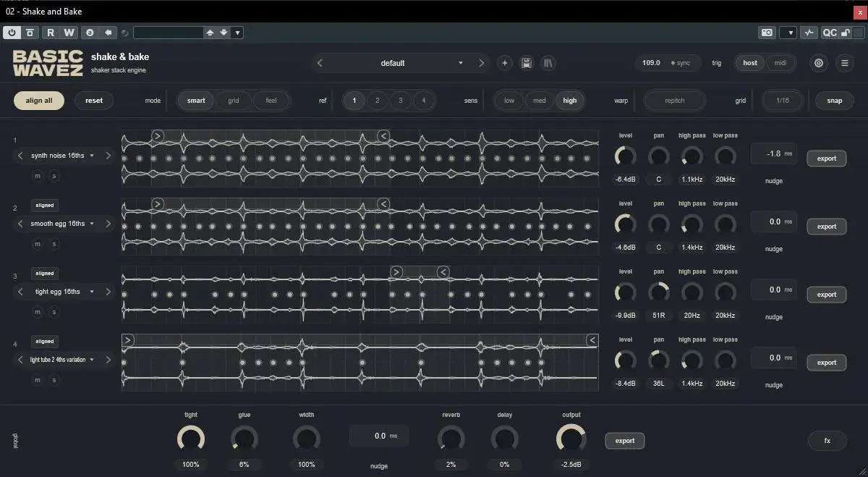Mute track 4 tight tube variation
Image resolution: width=868 pixels, height=477 pixels.
(x=38, y=380)
